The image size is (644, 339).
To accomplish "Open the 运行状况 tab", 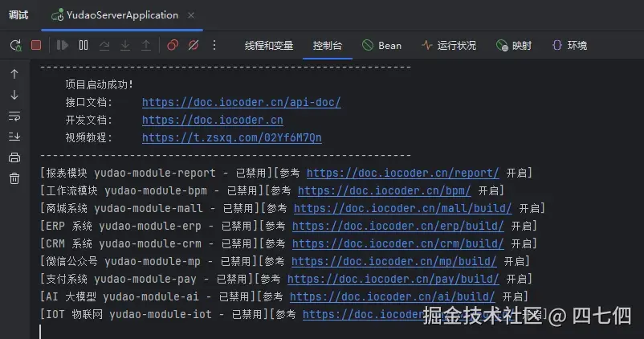I will pyautogui.click(x=449, y=45).
